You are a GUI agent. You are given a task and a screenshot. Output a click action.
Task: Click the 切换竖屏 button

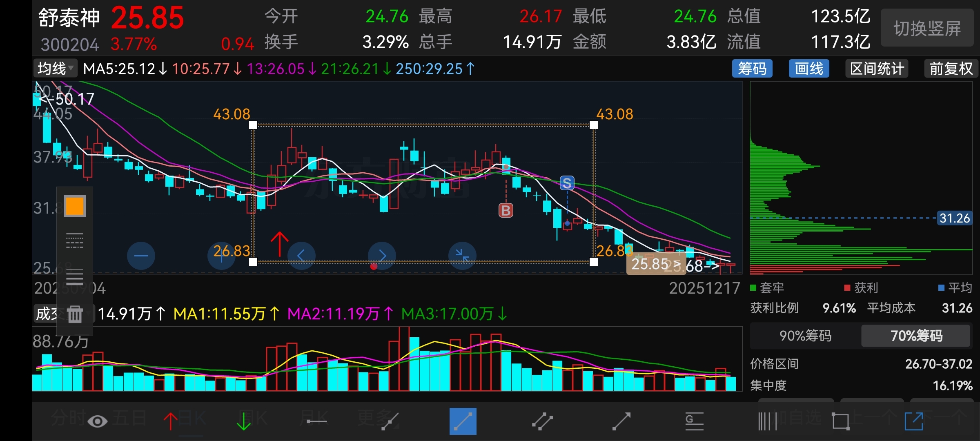(927, 28)
